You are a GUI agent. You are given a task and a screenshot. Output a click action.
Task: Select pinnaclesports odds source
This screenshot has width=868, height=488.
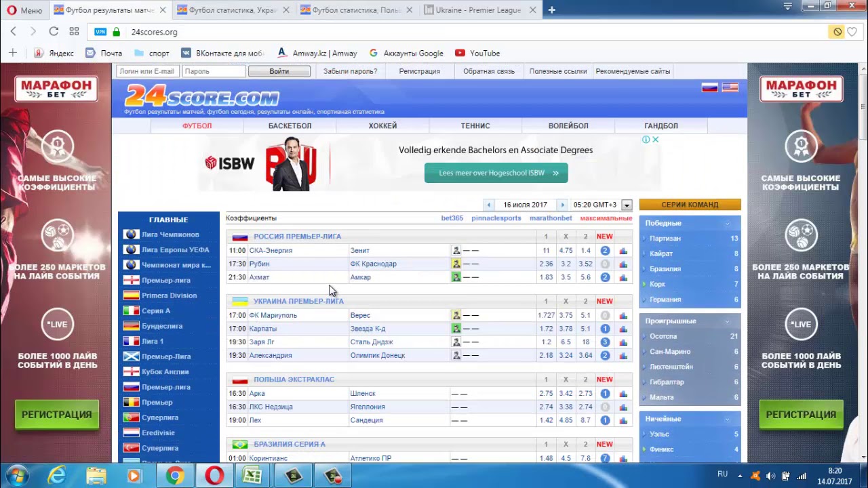tap(496, 218)
